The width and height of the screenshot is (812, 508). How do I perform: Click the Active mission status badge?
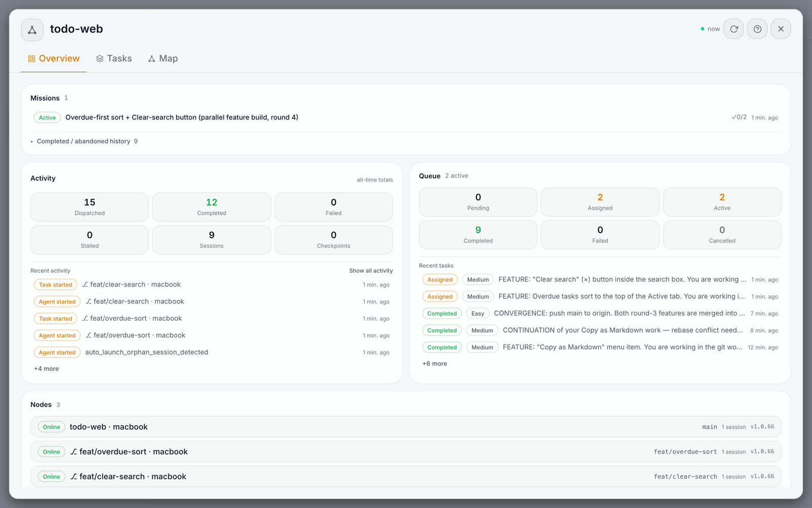47,117
